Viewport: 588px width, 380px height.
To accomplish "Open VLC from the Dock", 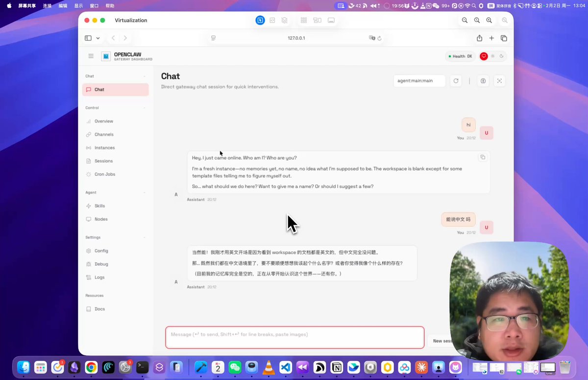I will tap(269, 367).
